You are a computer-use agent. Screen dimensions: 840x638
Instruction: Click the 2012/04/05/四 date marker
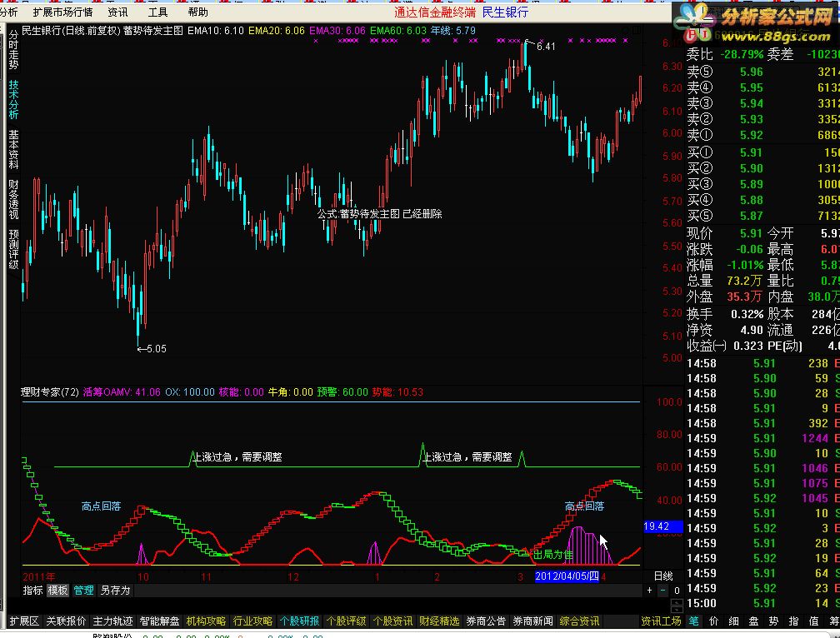pos(567,576)
